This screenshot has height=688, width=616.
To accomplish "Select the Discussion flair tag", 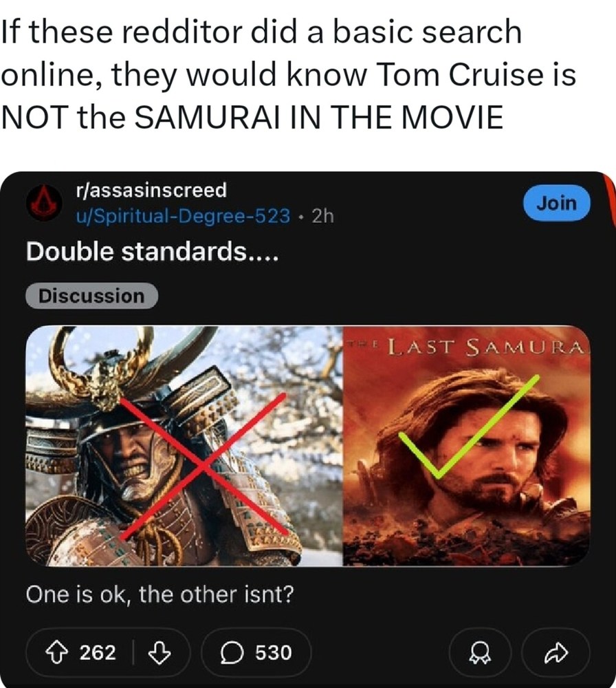I will [91, 296].
